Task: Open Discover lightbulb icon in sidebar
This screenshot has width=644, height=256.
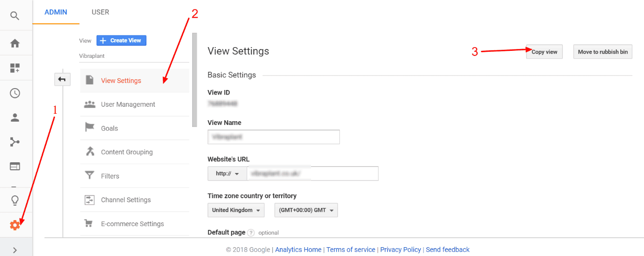Action: click(x=15, y=201)
